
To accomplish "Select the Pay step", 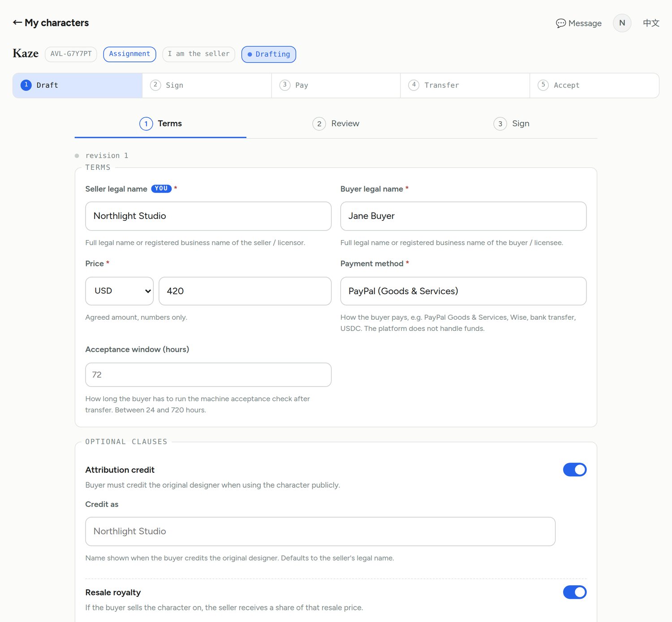I will (x=336, y=86).
